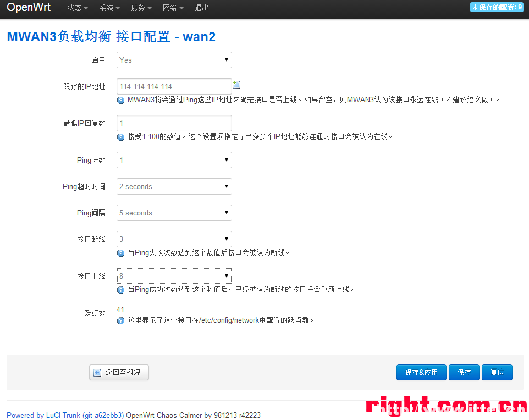
Task: Click help icon under tracking IP field
Action: pos(120,100)
